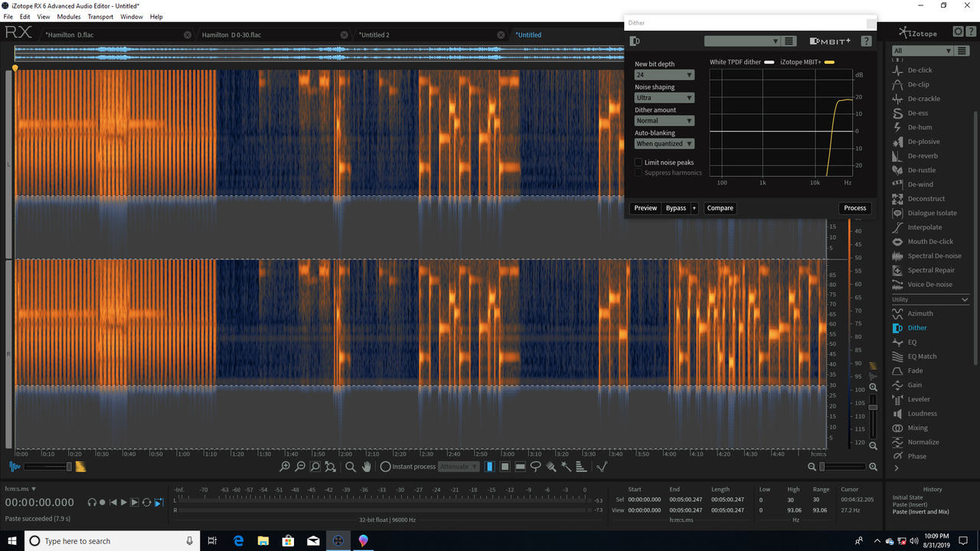Adjust the spectrogram/waveform opacity slider

pyautogui.click(x=47, y=467)
